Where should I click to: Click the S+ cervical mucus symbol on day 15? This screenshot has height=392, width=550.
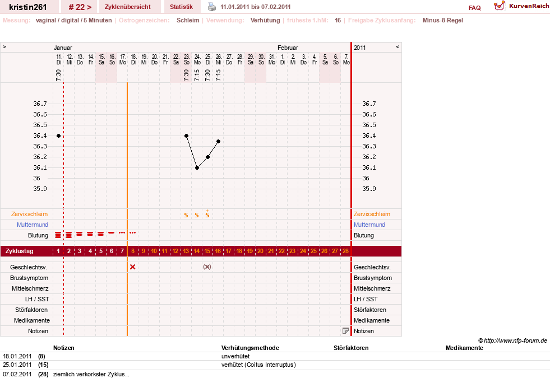(x=207, y=214)
